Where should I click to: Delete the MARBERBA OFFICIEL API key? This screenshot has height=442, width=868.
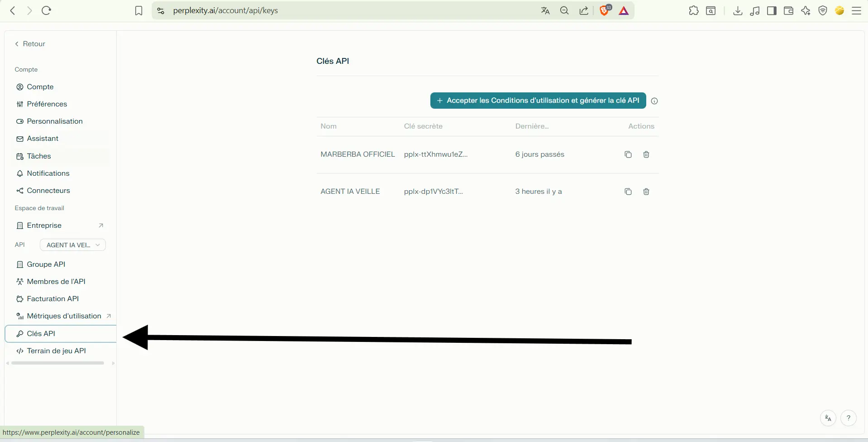[646, 154]
